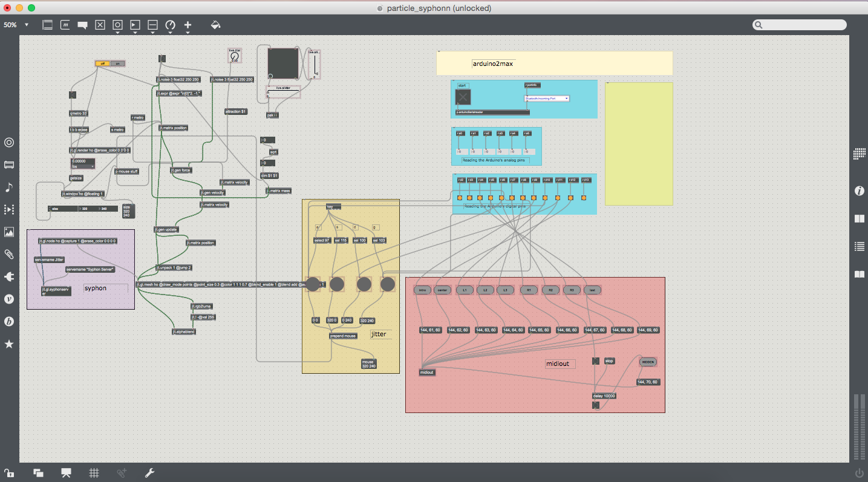Image resolution: width=868 pixels, height=482 pixels.
Task: Open the dial objects palette
Action: [x=170, y=25]
